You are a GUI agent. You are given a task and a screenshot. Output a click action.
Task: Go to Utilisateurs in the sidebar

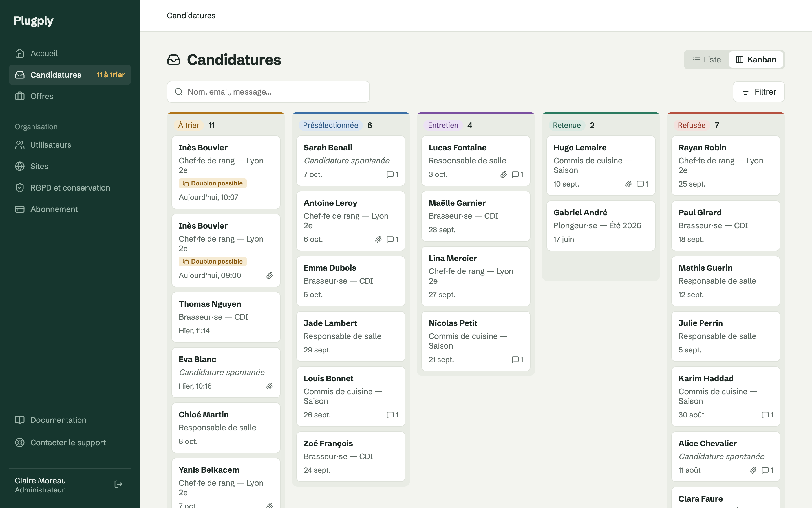click(70, 145)
